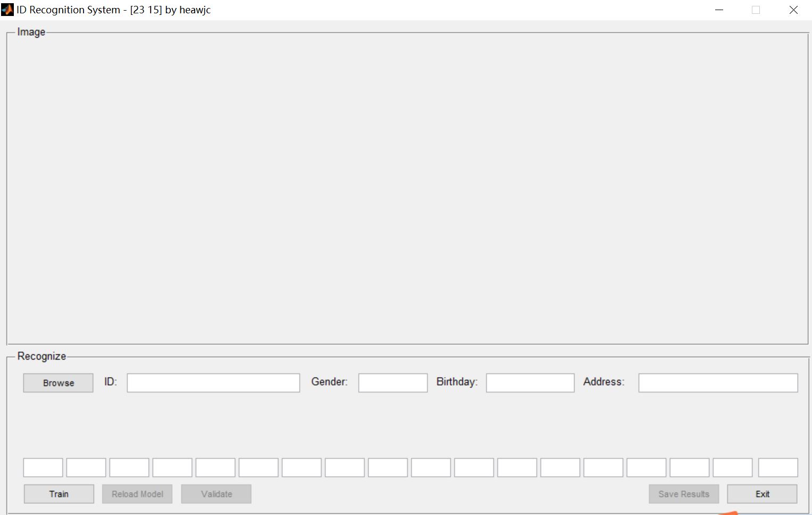Minimize the ID Recognition System window
The image size is (812, 515).
click(719, 10)
